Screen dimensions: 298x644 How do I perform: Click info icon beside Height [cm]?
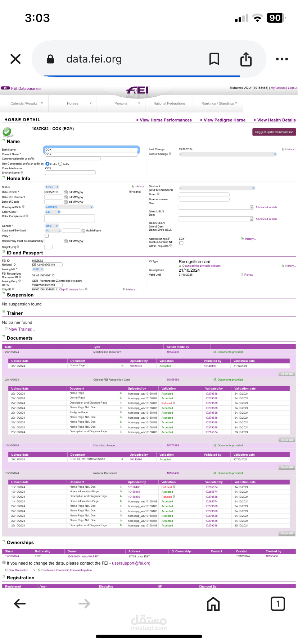[18, 247]
